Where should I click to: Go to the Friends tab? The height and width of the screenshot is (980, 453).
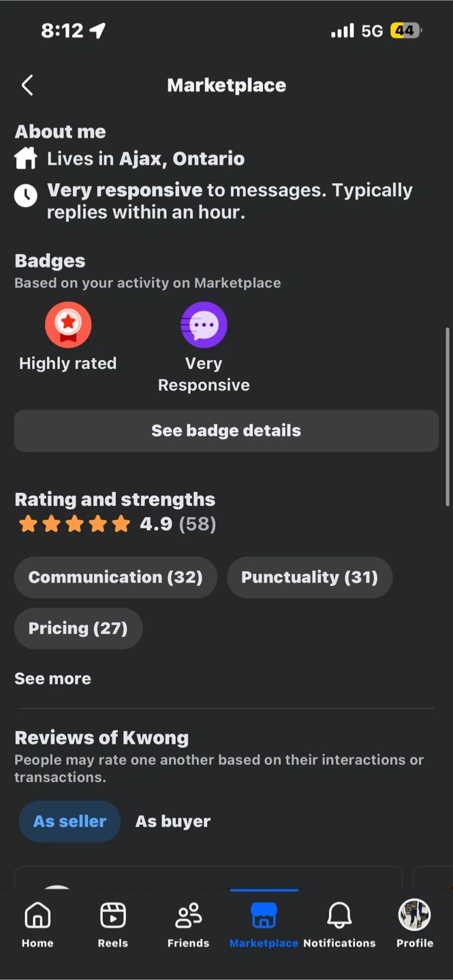pyautogui.click(x=188, y=924)
